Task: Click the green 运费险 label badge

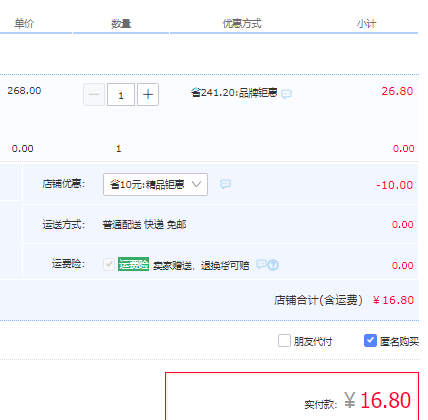Action: (x=133, y=264)
